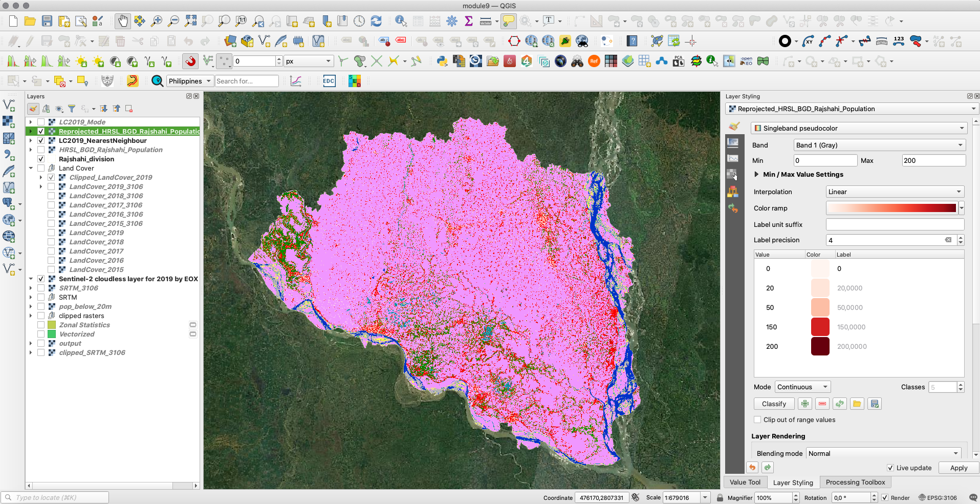Open project with the folder icon
The width and height of the screenshot is (980, 504).
pos(30,21)
